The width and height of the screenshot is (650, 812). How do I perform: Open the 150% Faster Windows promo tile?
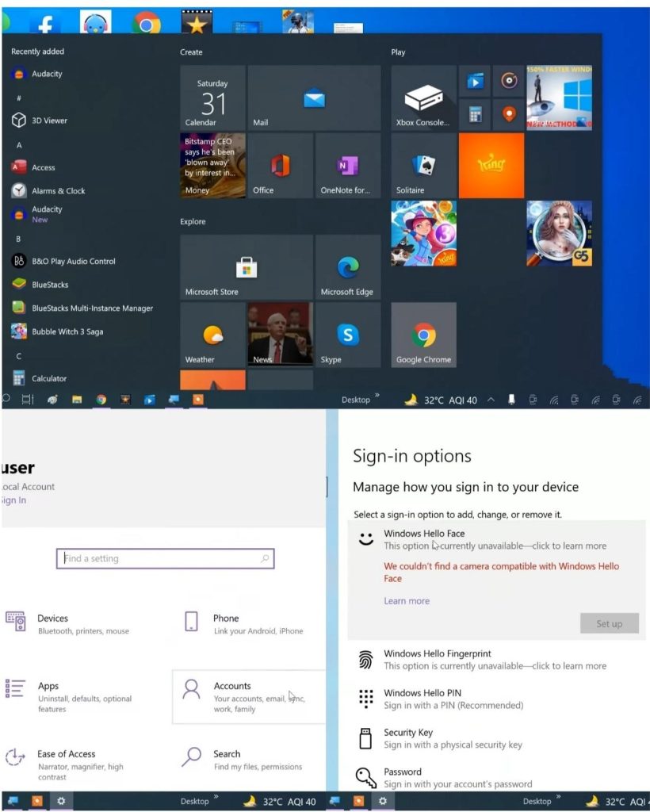(x=560, y=98)
